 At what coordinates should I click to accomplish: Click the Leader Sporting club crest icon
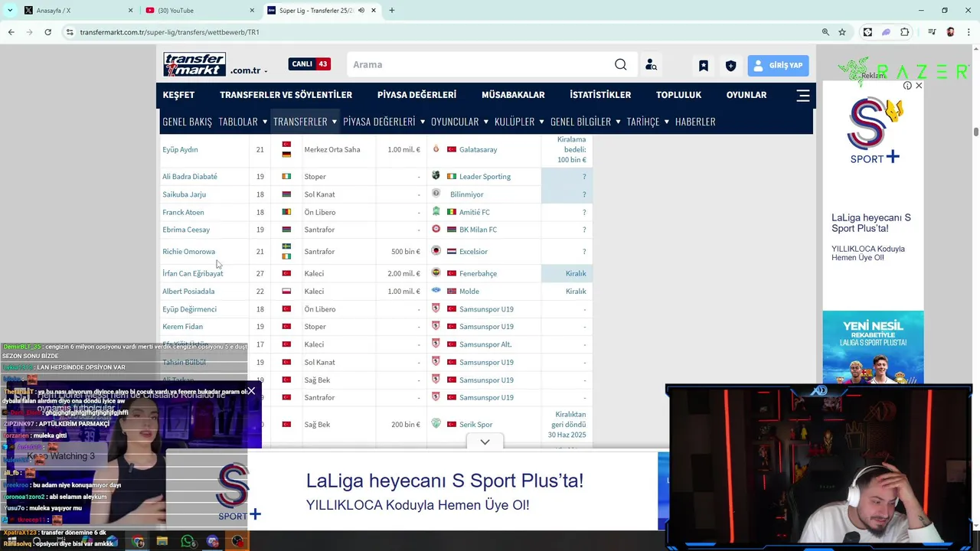[x=436, y=176]
